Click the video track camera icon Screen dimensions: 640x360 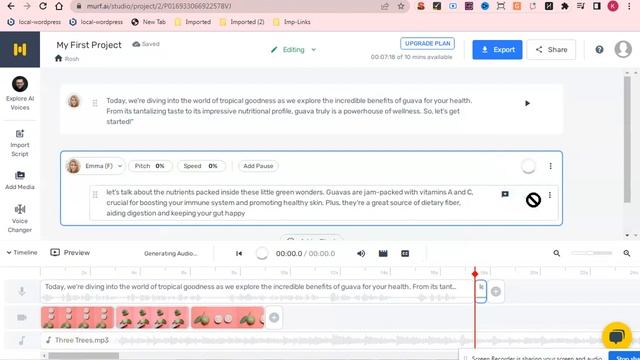(22, 317)
